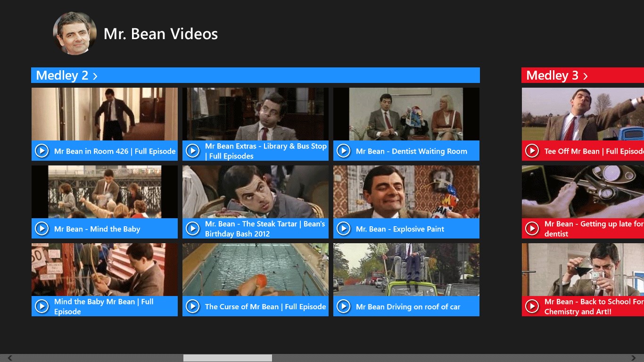Screen dimensions: 644x362
Task: Click play icon for Back to School Chemistry
Action: point(532,306)
